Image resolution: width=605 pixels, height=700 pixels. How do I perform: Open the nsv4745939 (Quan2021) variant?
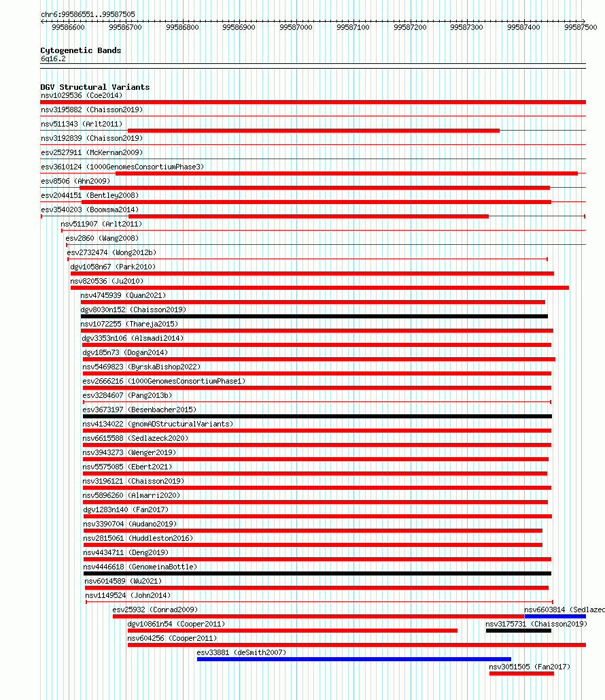point(123,295)
